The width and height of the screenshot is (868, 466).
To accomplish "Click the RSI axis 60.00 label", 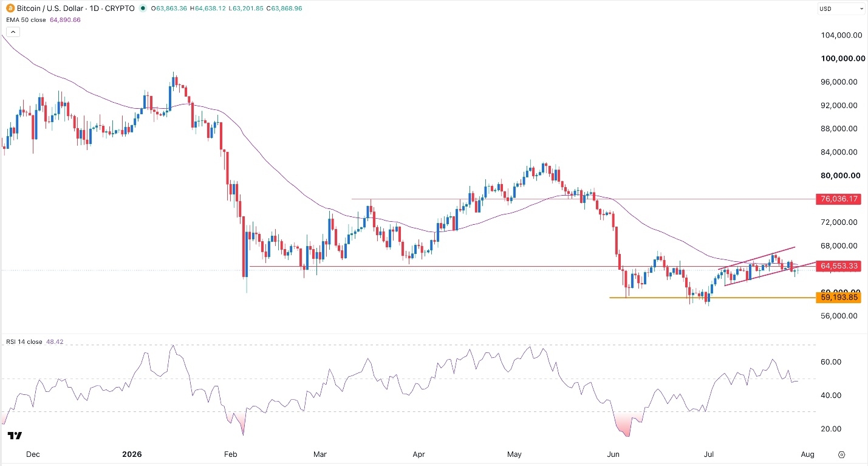I will 831,361.
